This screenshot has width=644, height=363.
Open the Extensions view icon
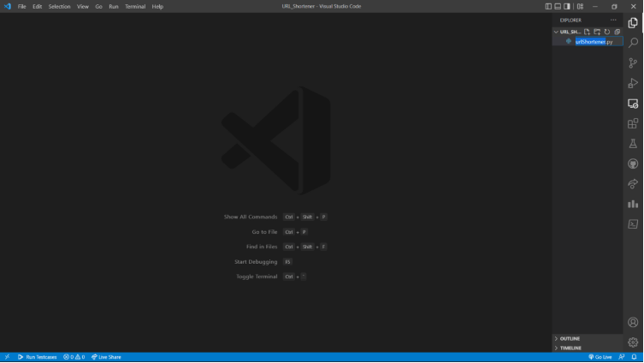tap(633, 123)
